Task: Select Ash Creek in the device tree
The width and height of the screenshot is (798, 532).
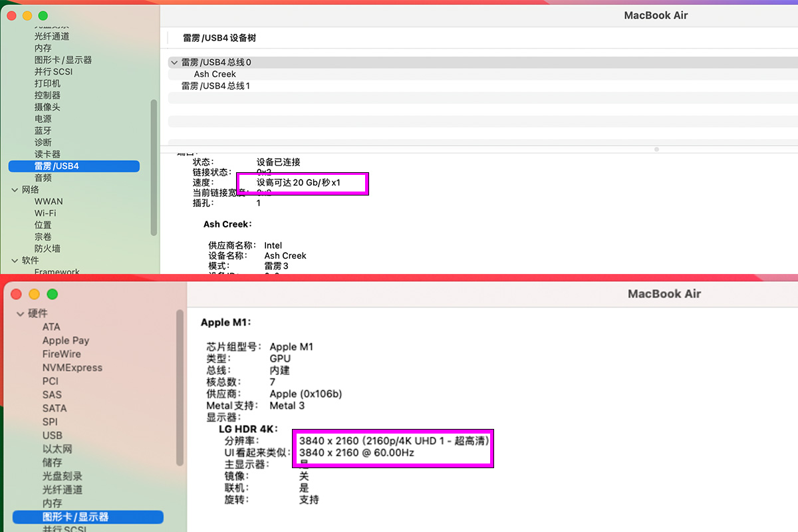Action: click(x=215, y=74)
